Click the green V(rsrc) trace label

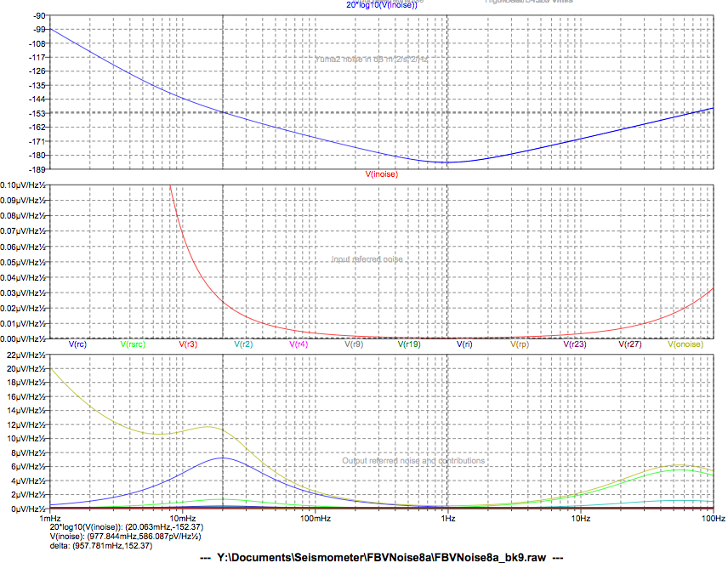[x=133, y=344]
